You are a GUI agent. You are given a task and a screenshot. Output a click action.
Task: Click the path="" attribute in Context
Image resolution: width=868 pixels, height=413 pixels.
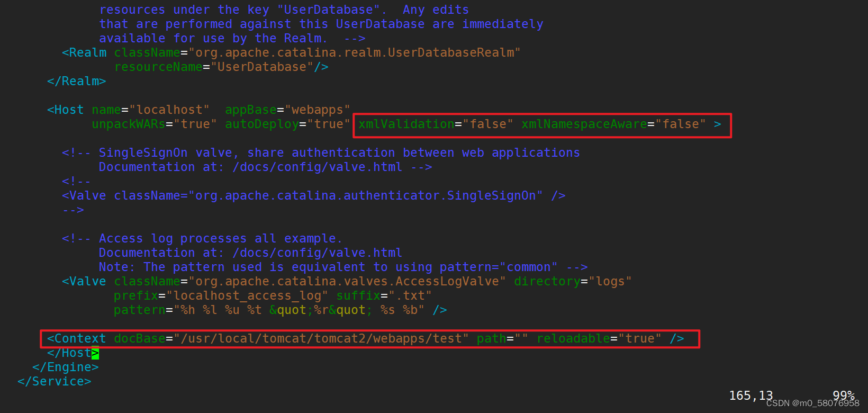(502, 339)
